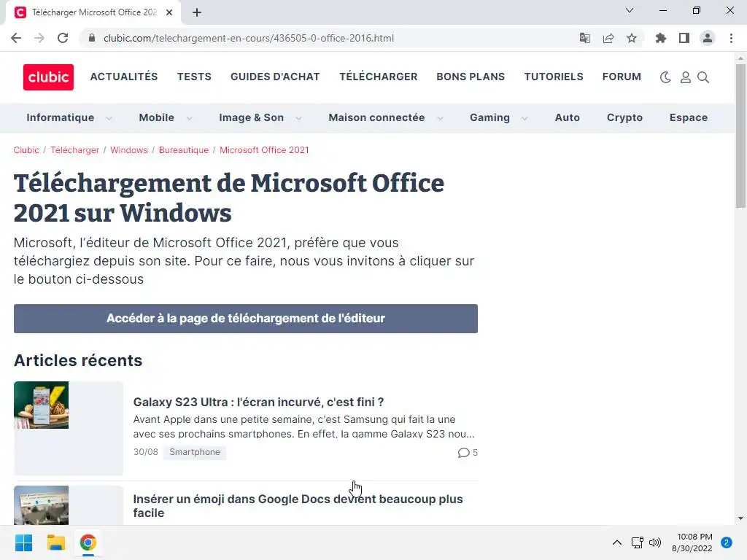Click Chrome icon in taskbar

click(x=88, y=542)
